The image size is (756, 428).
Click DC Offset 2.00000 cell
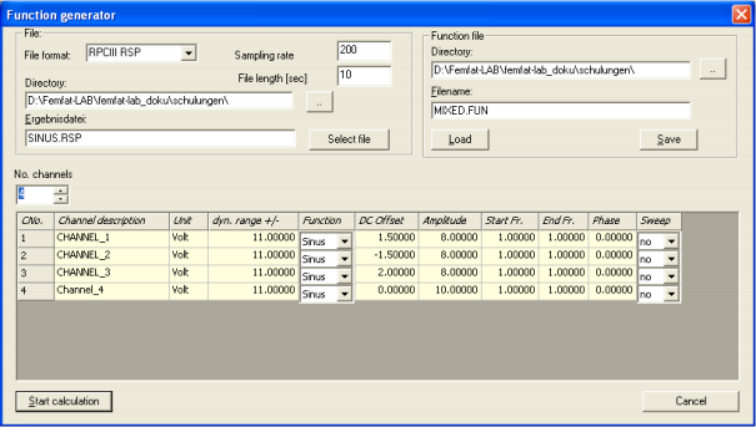click(387, 273)
